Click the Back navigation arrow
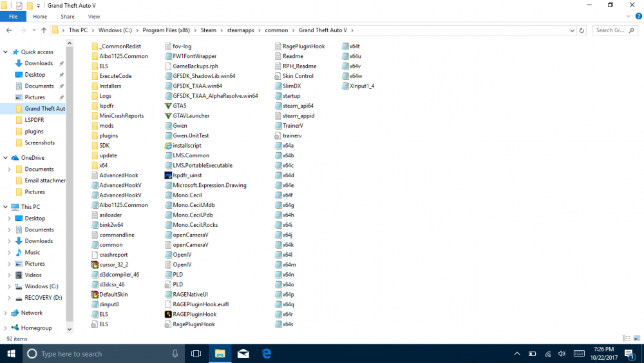 9,30
